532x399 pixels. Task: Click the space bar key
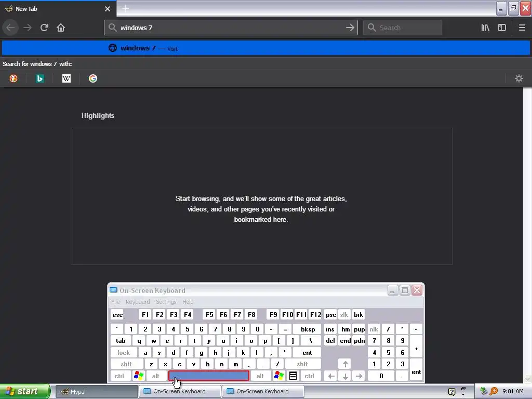[x=209, y=376]
